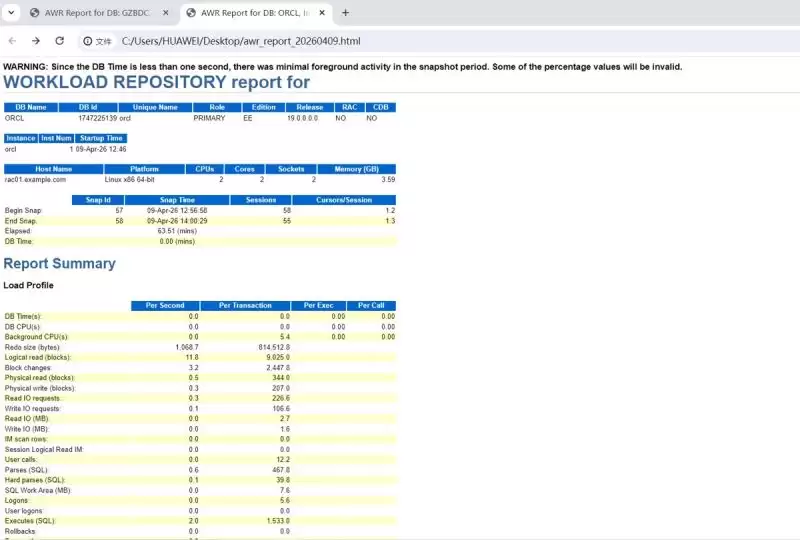The image size is (800, 540).
Task: Close the ORCL AWR report tab
Action: click(322, 13)
